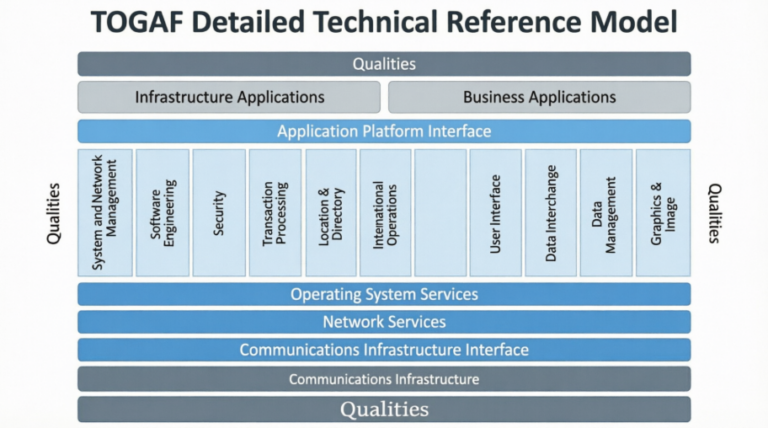Select the Transaction Processing column

pos(275,213)
